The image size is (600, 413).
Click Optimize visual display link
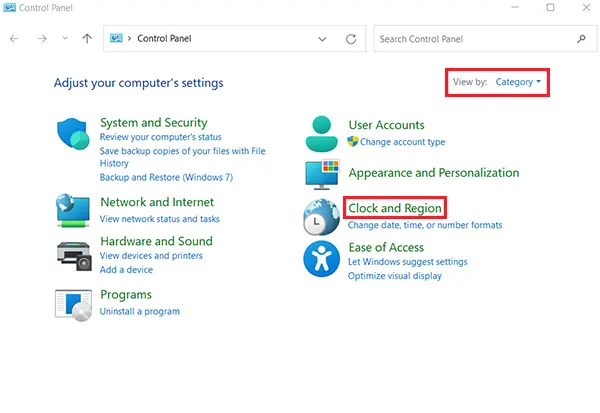click(x=394, y=276)
